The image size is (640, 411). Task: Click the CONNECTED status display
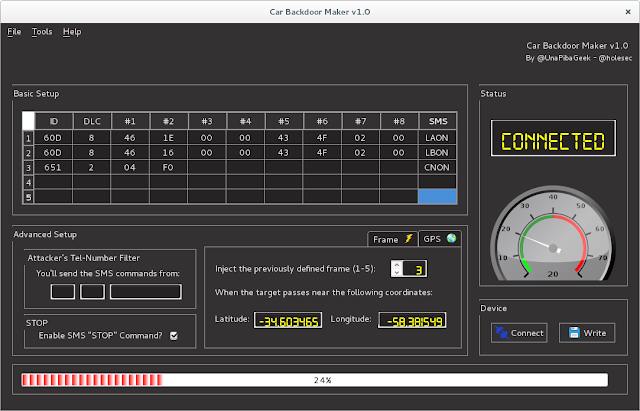pos(553,138)
